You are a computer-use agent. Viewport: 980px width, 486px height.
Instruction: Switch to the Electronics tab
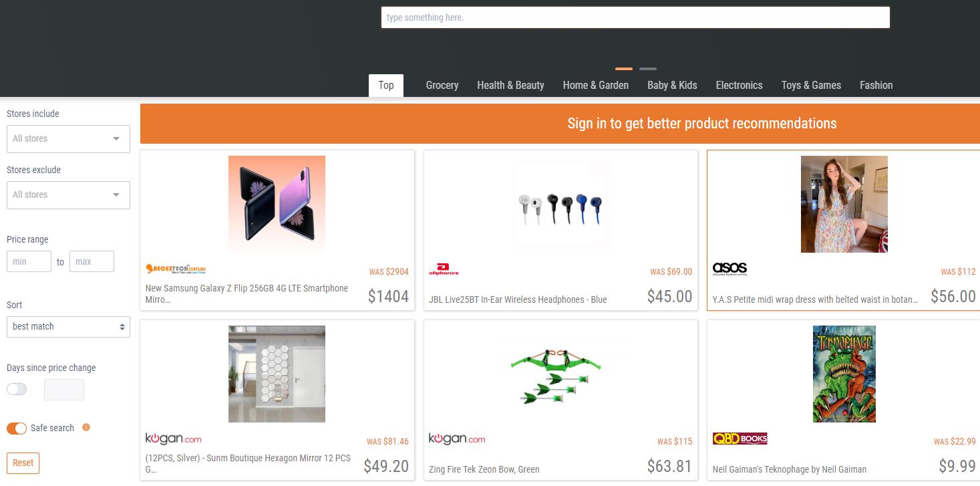click(x=739, y=85)
